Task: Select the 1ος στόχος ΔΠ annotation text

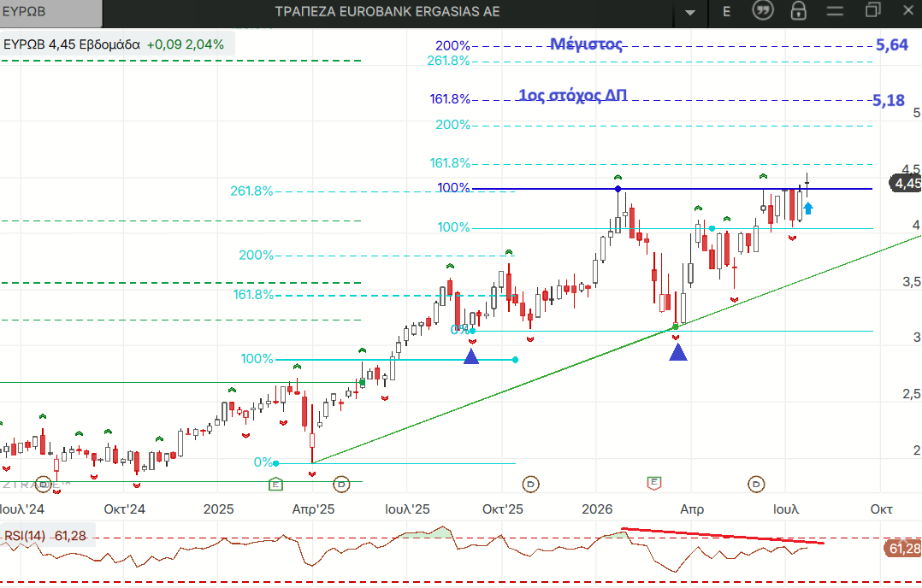Action: tap(573, 95)
